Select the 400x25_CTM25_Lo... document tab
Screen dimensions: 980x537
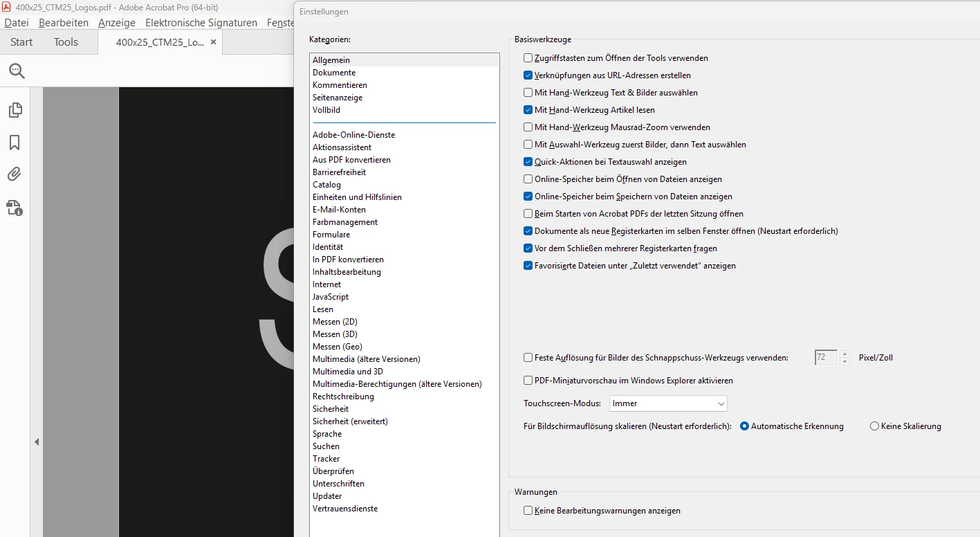click(x=160, y=42)
